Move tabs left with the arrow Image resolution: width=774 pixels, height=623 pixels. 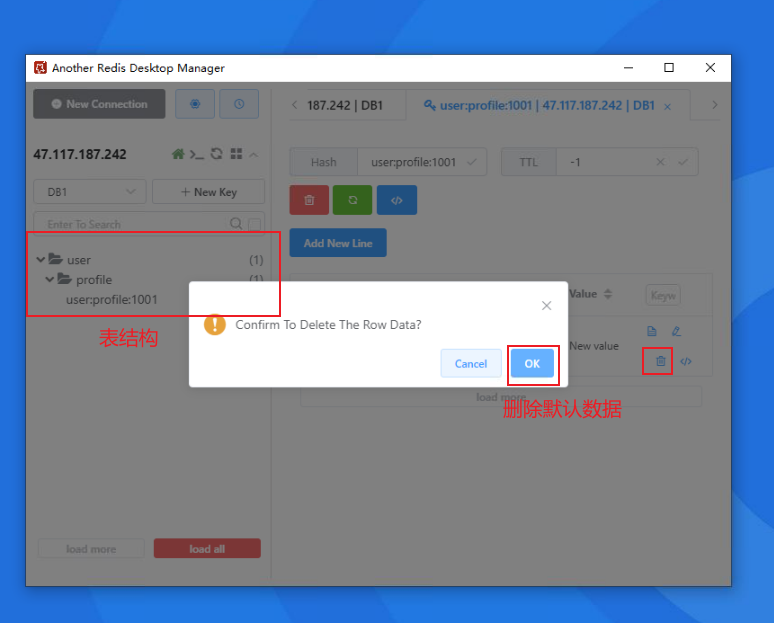tap(295, 105)
